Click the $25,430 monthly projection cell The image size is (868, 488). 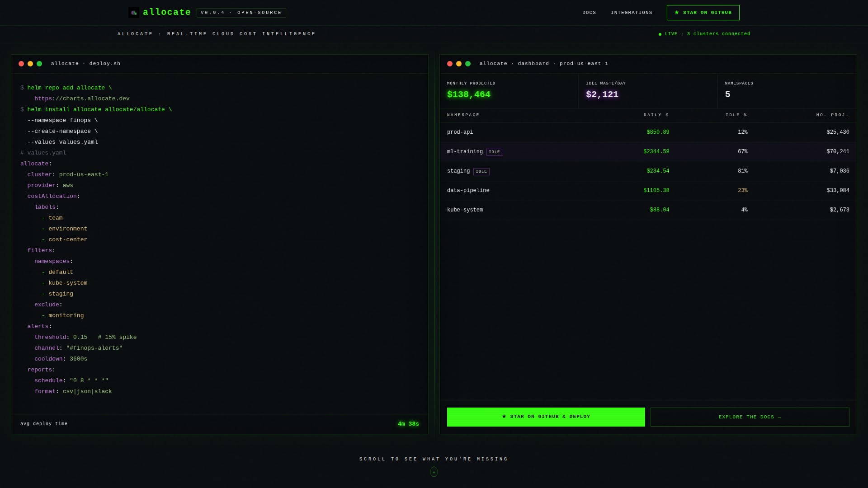[x=838, y=132]
